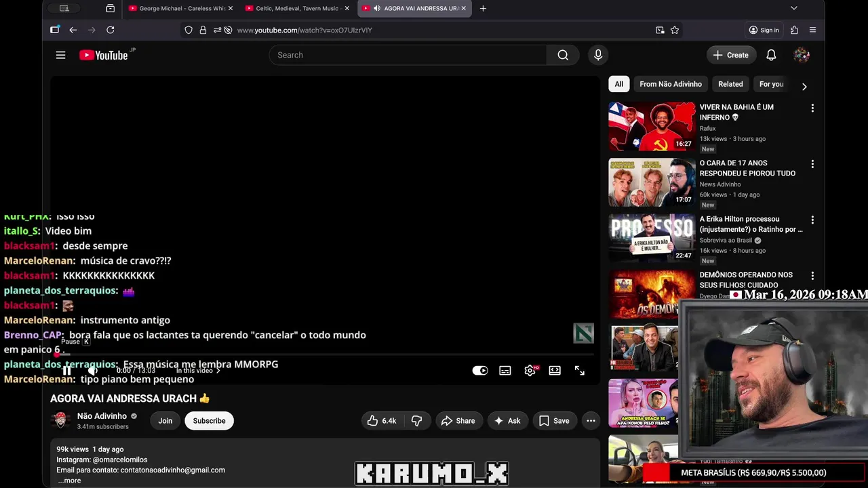The height and width of the screenshot is (488, 868).
Task: Start voice search with the microphone
Action: [597, 55]
